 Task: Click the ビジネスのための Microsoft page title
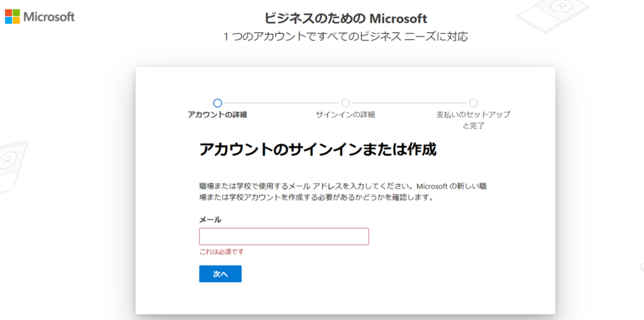(x=345, y=18)
